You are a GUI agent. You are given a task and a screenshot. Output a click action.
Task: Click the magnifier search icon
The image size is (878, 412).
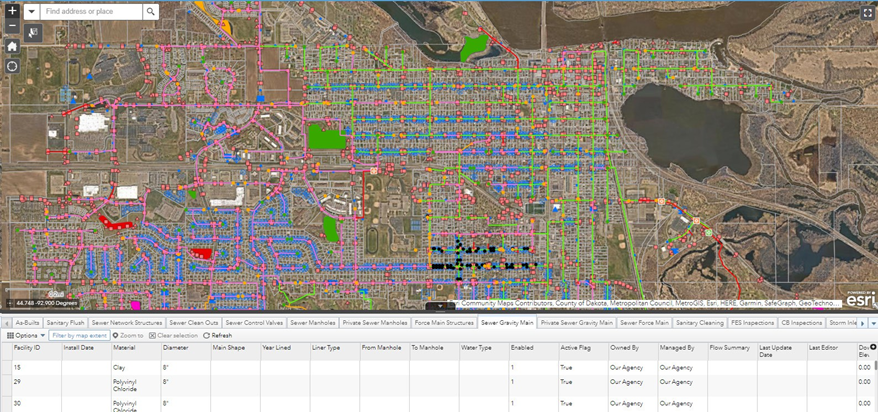coord(150,12)
